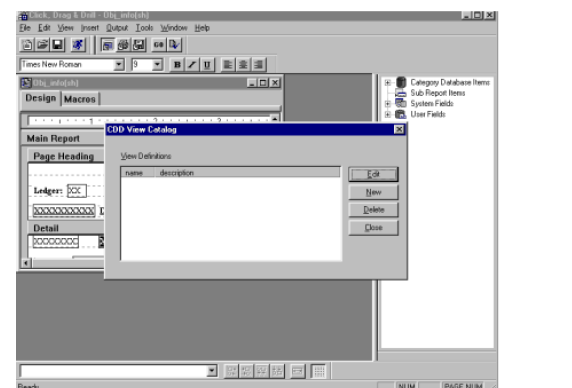The image size is (572, 388).
Task: Click Delete button in CDD View Catalog
Action: (373, 210)
